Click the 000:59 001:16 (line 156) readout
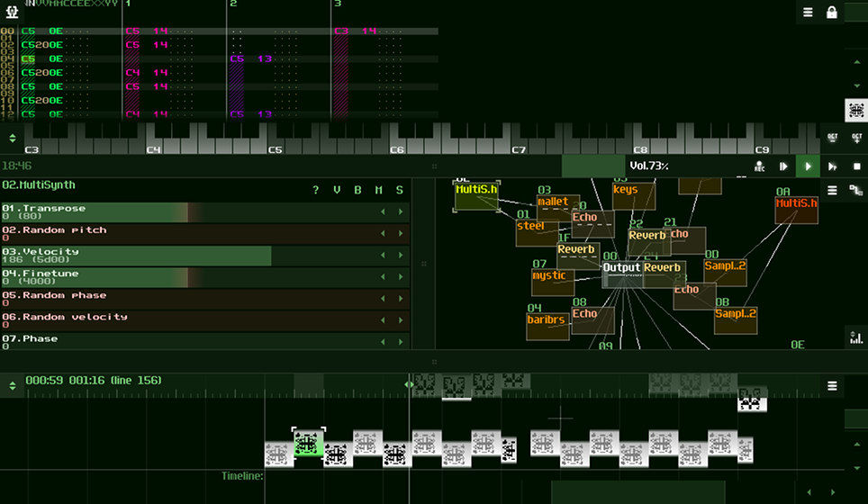Screen dimensions: 868x504 click(94, 380)
